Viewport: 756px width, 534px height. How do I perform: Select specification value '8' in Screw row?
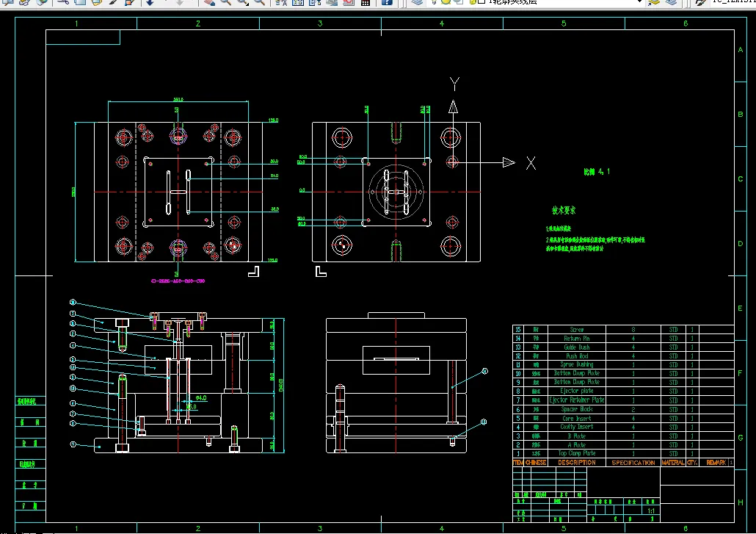coord(633,330)
